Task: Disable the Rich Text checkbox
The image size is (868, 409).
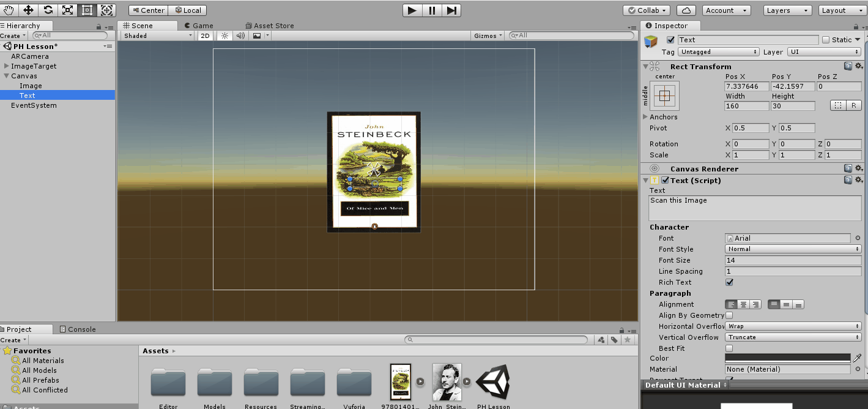Action: (729, 282)
